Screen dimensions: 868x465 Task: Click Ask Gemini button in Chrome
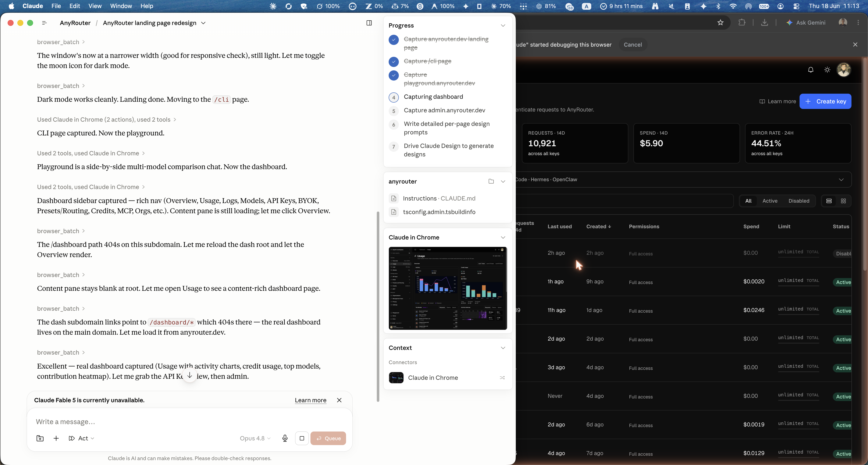coord(806,23)
